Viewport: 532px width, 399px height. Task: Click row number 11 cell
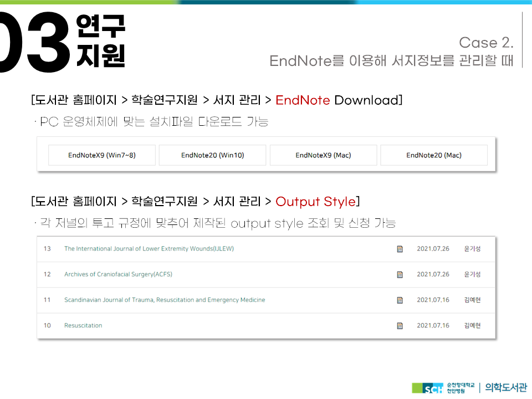[x=47, y=300]
